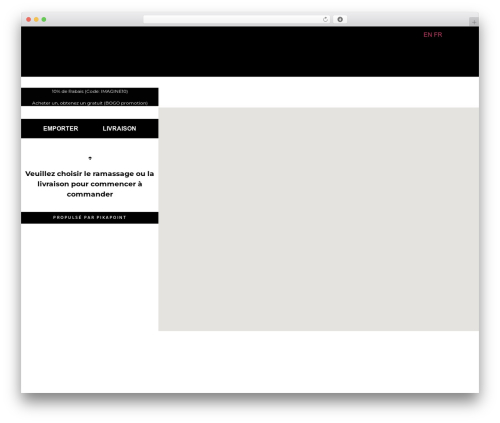This screenshot has height=423, width=500.
Task: Click the 10% de Rabais promo text
Action: tap(90, 91)
